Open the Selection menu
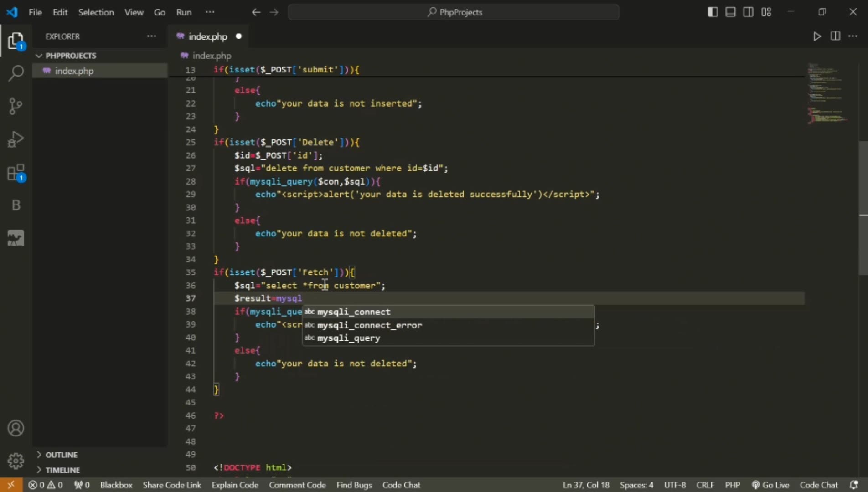Screen dimensions: 868x492 pos(96,12)
